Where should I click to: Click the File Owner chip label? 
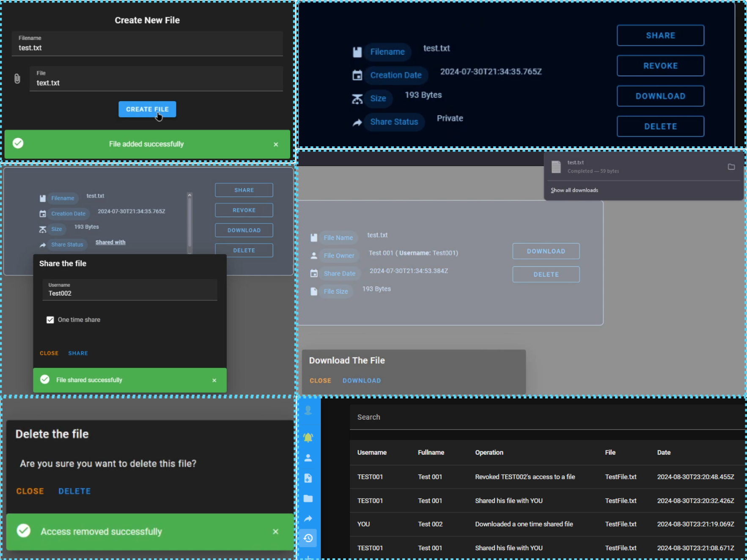click(x=339, y=256)
